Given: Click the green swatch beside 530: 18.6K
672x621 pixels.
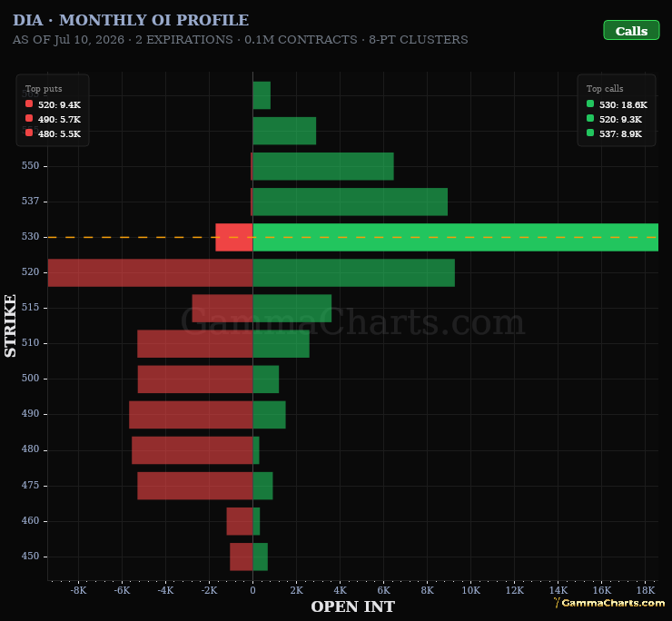Looking at the screenshot, I should point(590,103).
